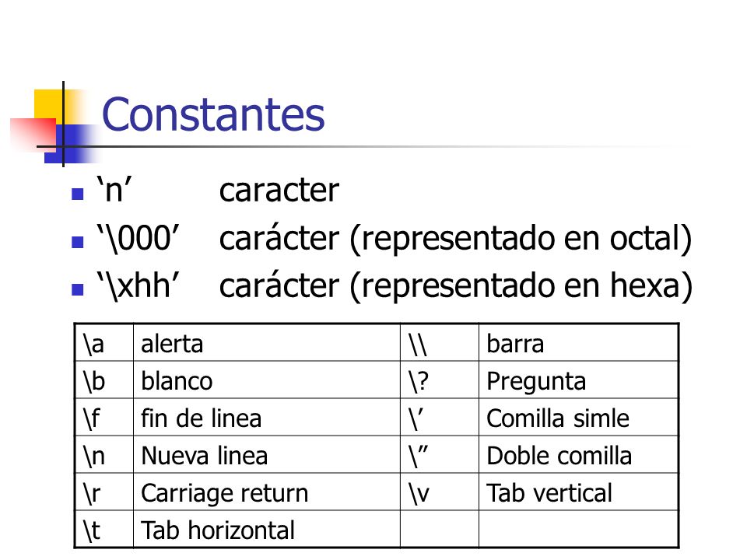Click the blue square in the title decoration

point(72,144)
